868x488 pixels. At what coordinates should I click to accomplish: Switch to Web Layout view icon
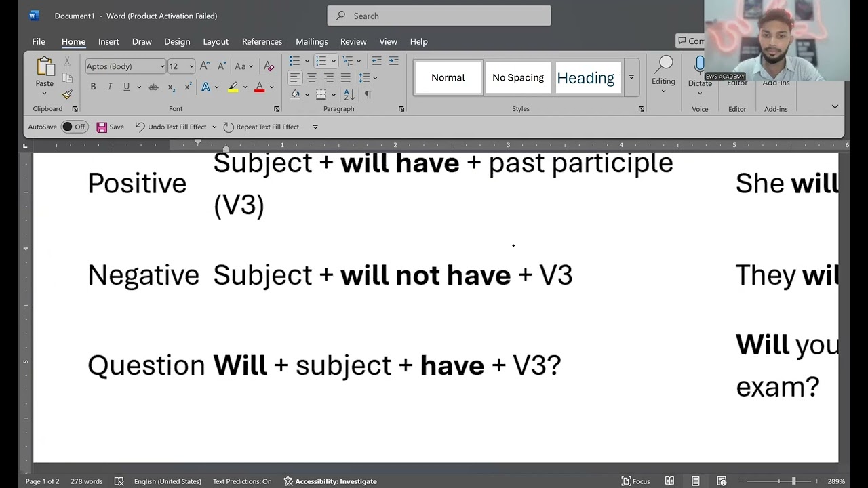point(722,481)
